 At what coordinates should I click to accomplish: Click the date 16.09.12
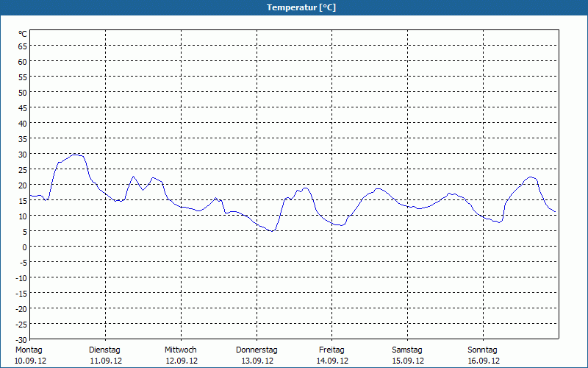(484, 361)
